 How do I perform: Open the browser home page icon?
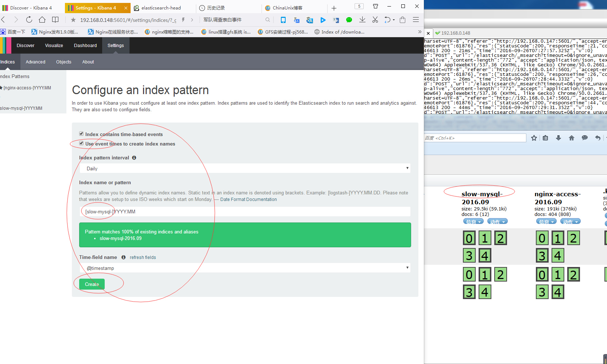pos(42,20)
